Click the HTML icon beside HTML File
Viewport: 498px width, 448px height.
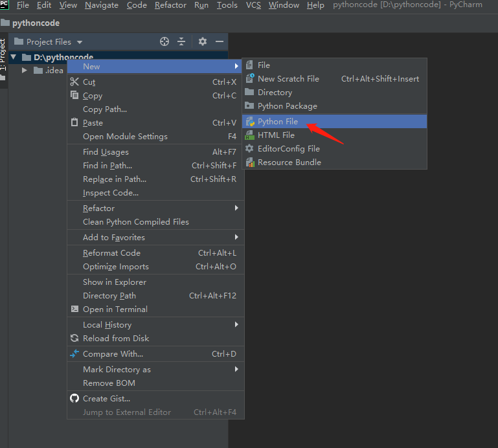249,135
